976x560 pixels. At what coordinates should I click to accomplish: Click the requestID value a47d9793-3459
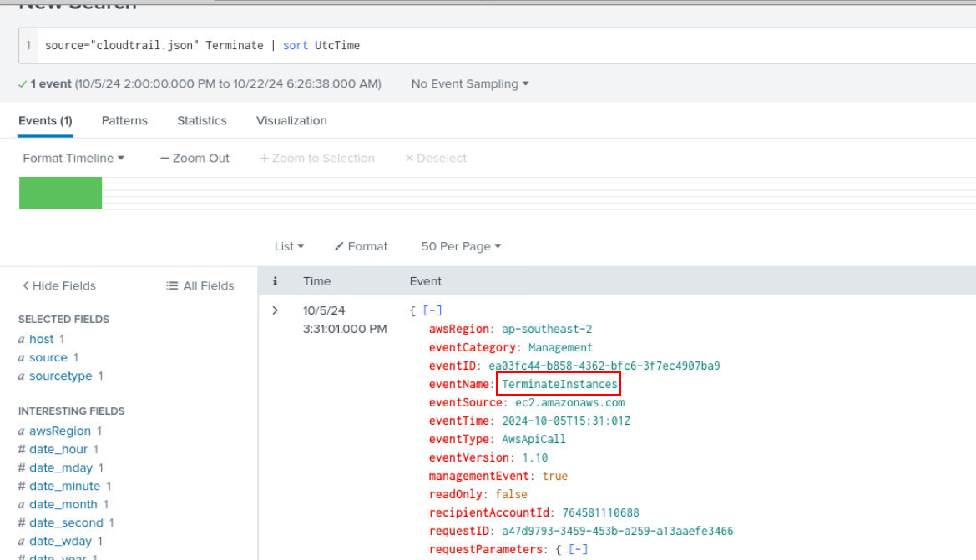coord(618,531)
